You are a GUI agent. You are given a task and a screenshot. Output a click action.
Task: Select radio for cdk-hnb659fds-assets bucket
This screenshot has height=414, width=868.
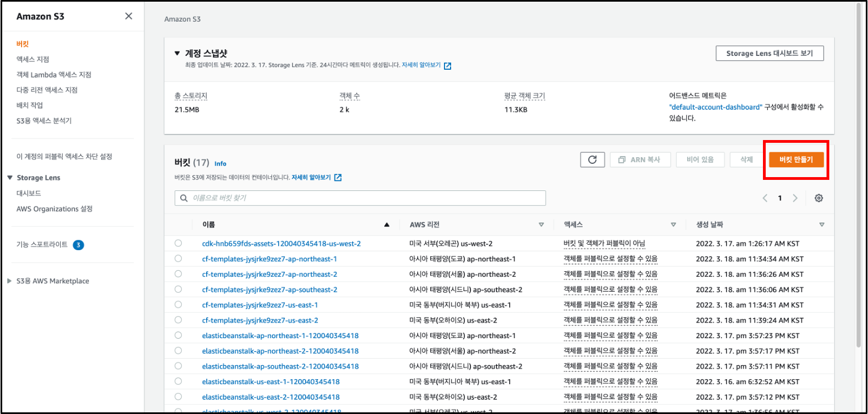point(178,243)
